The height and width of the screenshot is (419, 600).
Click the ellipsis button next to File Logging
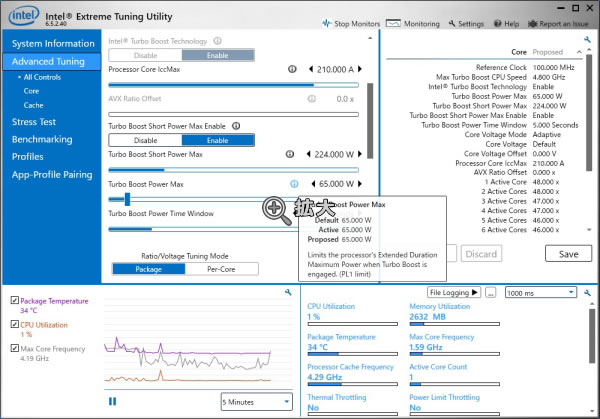(x=491, y=292)
